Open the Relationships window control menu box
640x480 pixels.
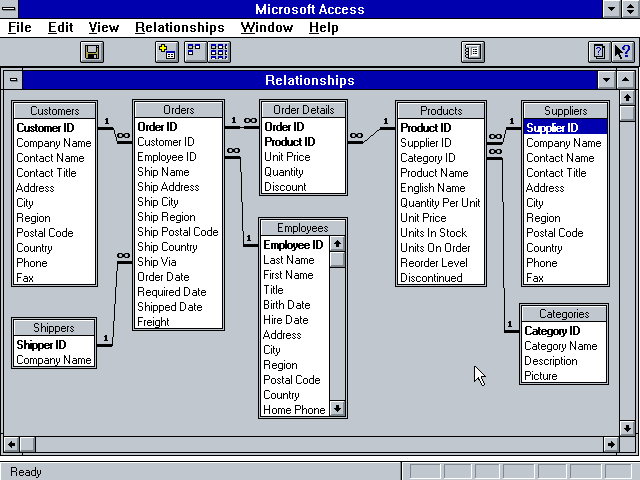(13, 80)
